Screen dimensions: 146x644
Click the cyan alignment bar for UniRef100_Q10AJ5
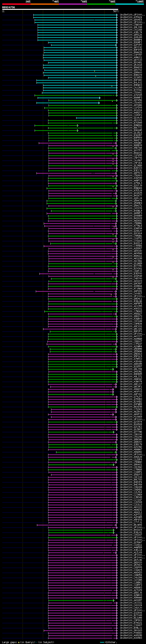pyautogui.click(x=97, y=118)
